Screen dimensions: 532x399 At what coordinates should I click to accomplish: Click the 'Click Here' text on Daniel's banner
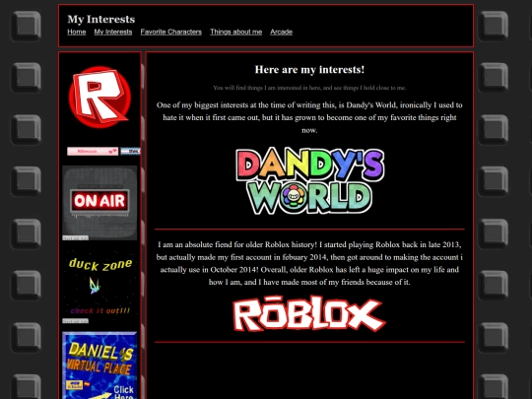coord(123,392)
